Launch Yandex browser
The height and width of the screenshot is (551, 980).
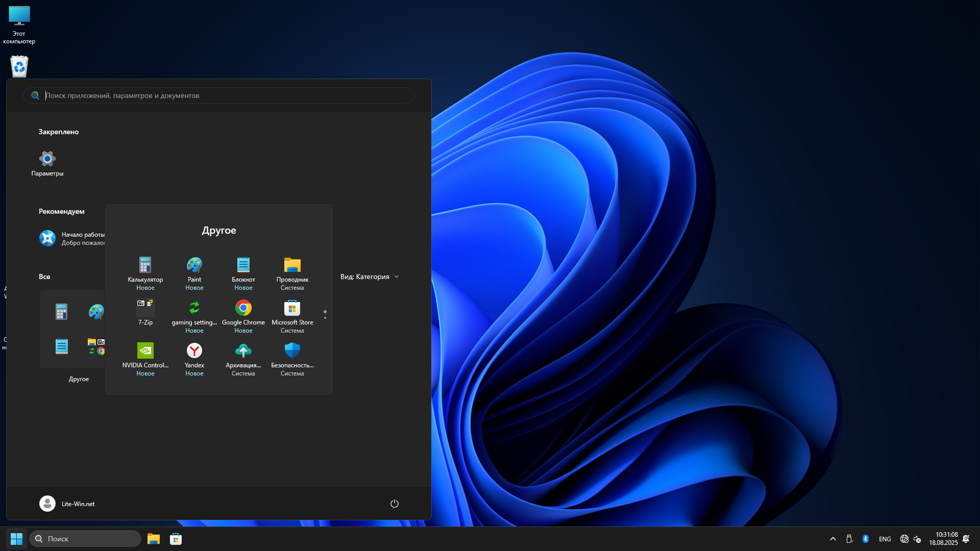(194, 351)
